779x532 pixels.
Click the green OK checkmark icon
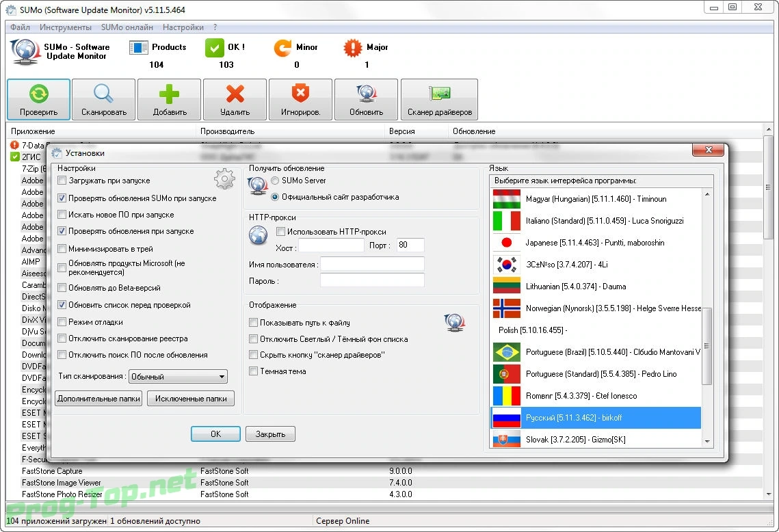214,48
